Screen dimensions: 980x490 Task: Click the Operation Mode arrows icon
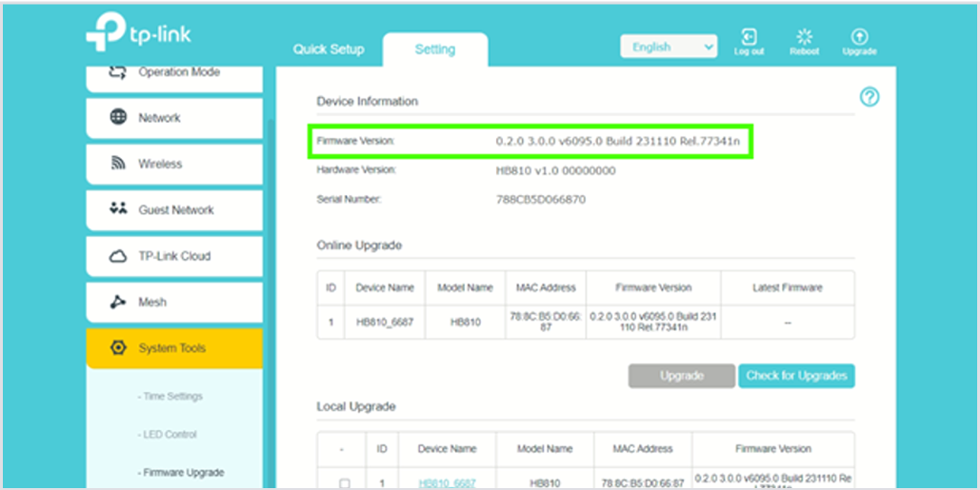coord(117,71)
